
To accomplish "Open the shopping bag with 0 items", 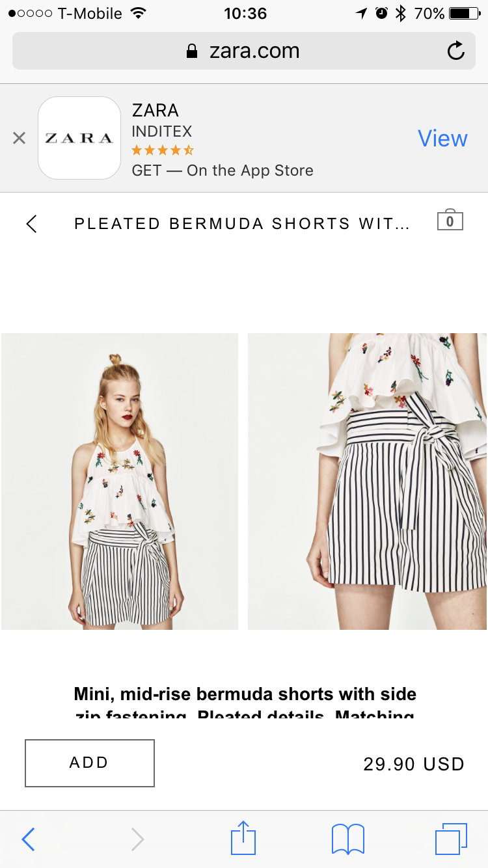I will coord(450,220).
